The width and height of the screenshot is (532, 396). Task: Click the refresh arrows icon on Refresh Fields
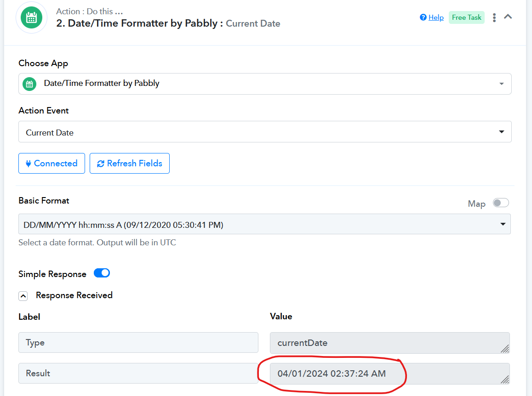[100, 164]
